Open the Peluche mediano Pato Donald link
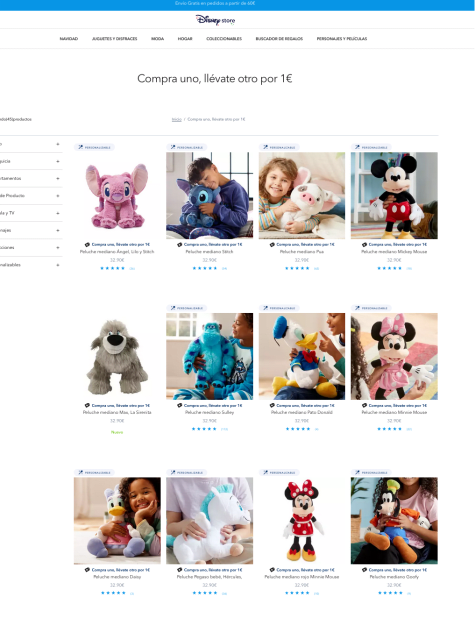Image resolution: width=475 pixels, height=618 pixels. (302, 413)
